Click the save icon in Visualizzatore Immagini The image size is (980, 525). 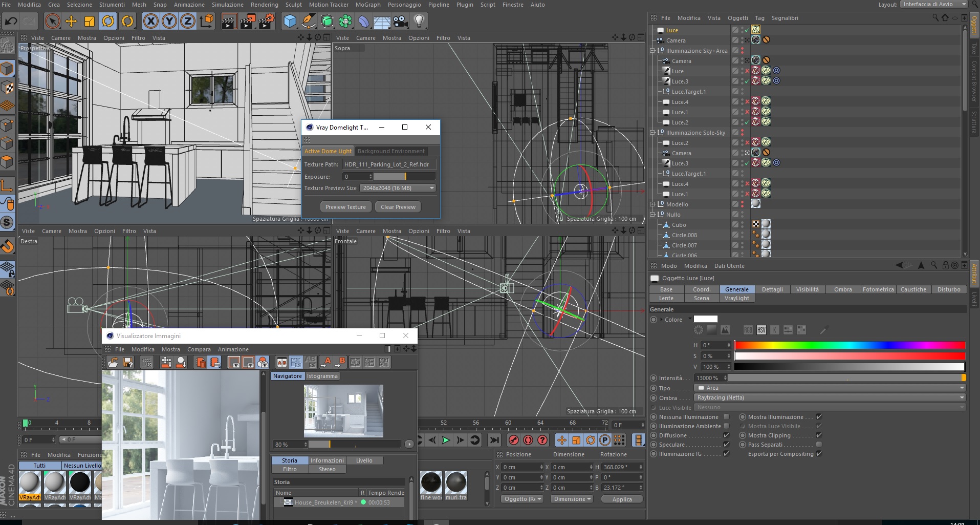pyautogui.click(x=128, y=363)
